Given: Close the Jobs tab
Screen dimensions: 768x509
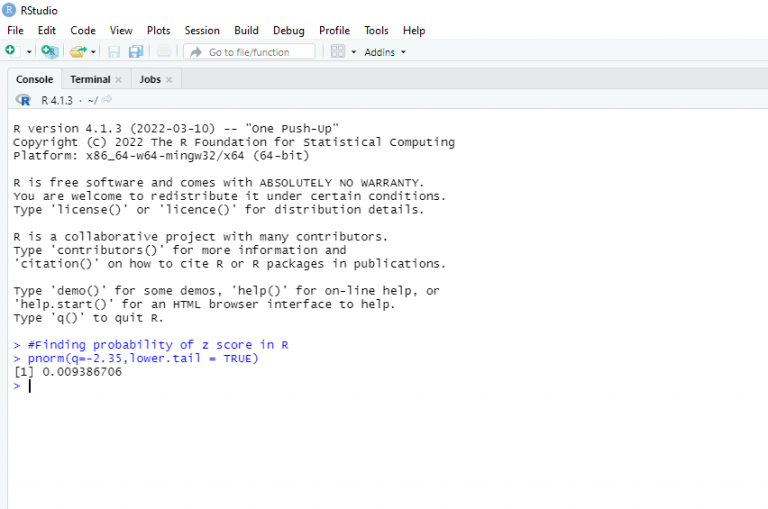Looking at the screenshot, I should [x=169, y=80].
